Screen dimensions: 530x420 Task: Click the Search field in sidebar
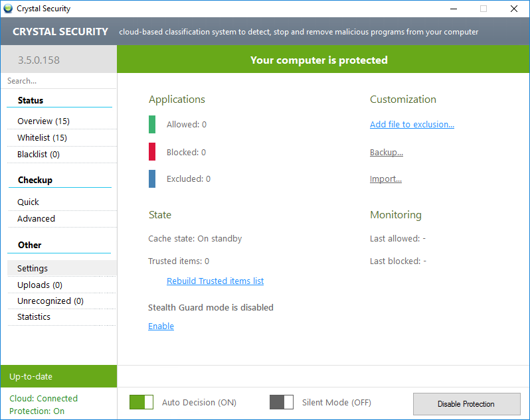pyautogui.click(x=59, y=81)
